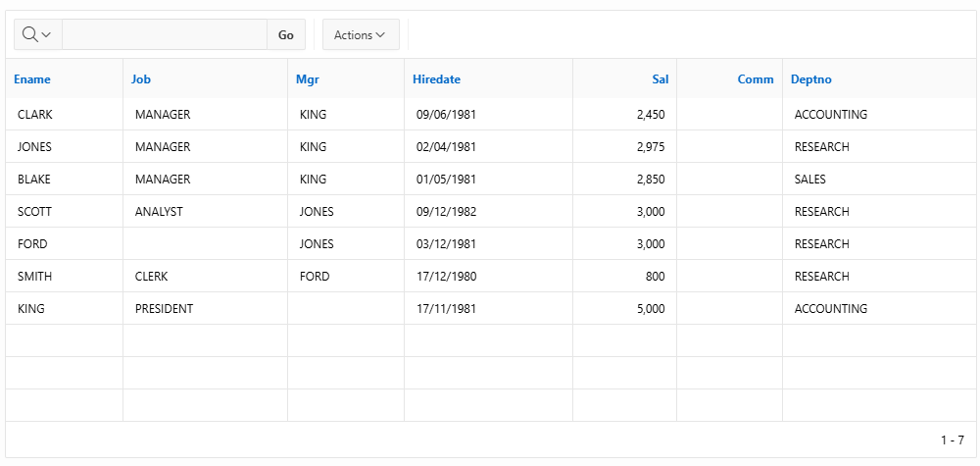Open the Job column header menu
The width and height of the screenshot is (980, 466).
pyautogui.click(x=141, y=79)
